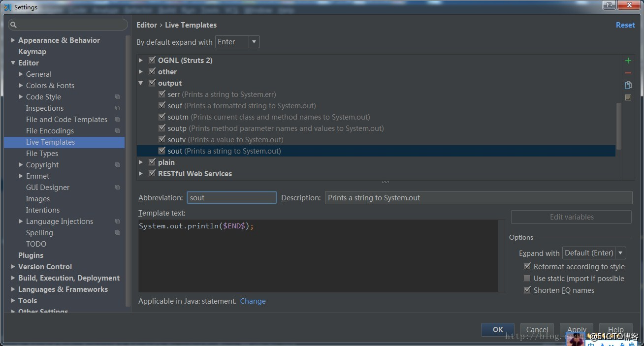The height and width of the screenshot is (346, 644).
Task: Add a new live template with plus icon
Action: [628, 61]
